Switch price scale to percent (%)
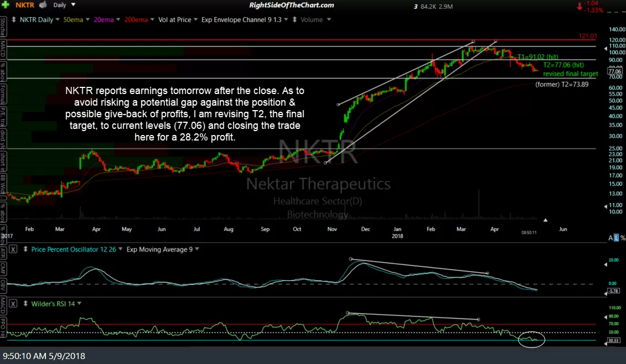Image resolution: width=626 pixels, height=364 pixels. point(623,238)
